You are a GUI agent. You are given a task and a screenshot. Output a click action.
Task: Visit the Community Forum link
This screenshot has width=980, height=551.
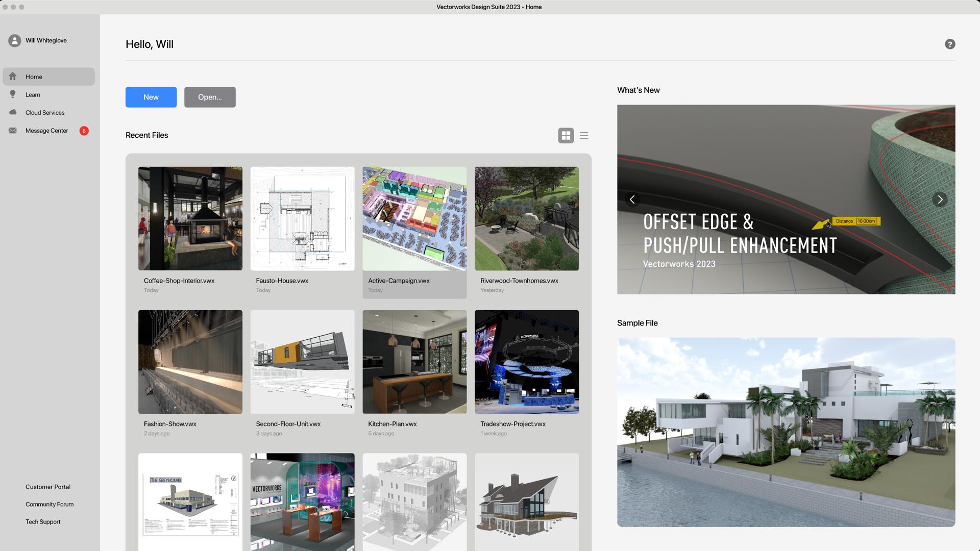coord(50,504)
